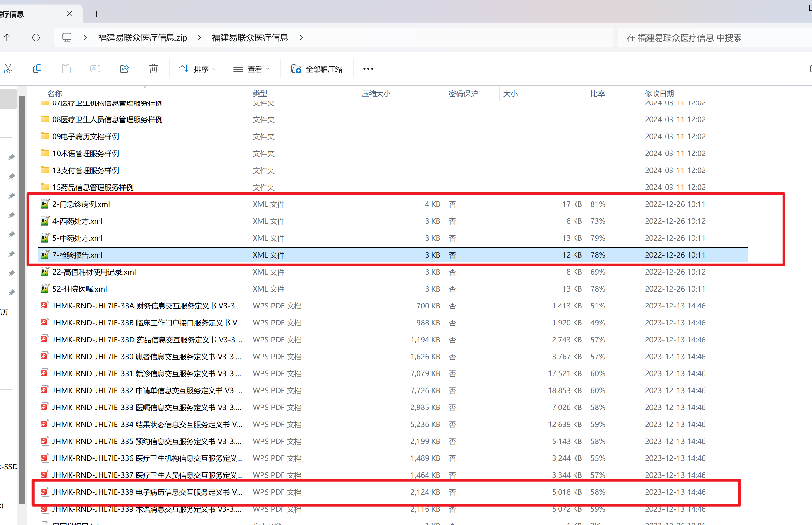Click the Up arrow navigation icon
This screenshot has width=812, height=525.
tap(7, 37)
